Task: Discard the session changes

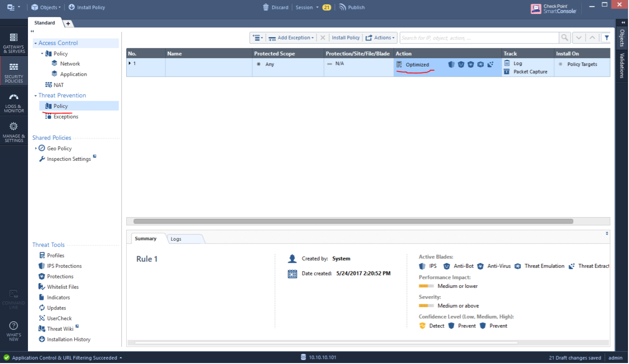Action: [x=275, y=7]
